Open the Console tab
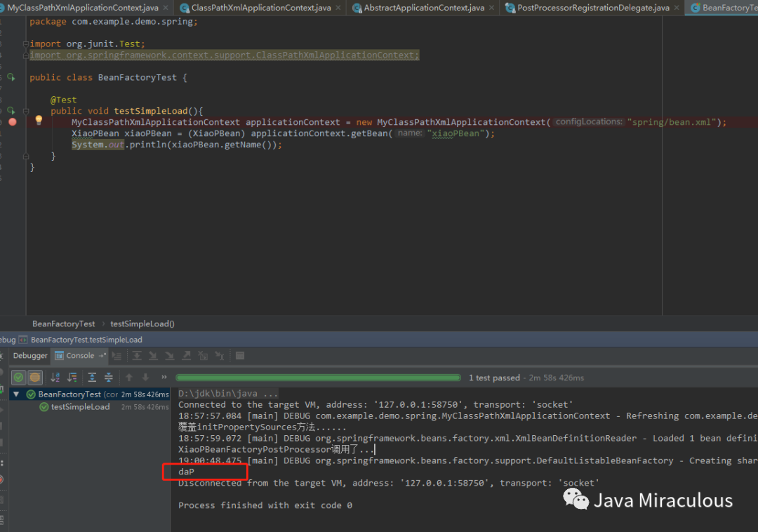 (80, 356)
